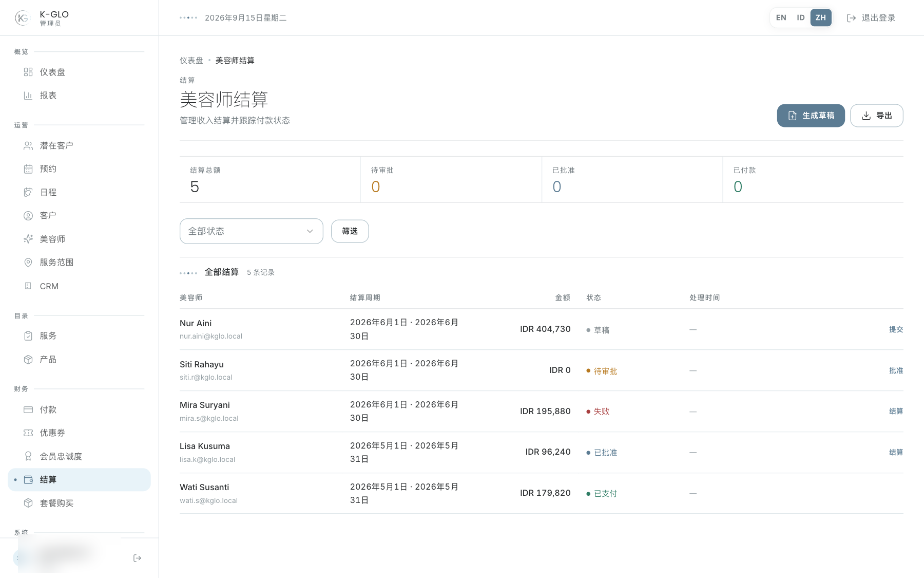Click the 套餐购买 package icon
The height and width of the screenshot is (578, 924).
pyautogui.click(x=28, y=503)
